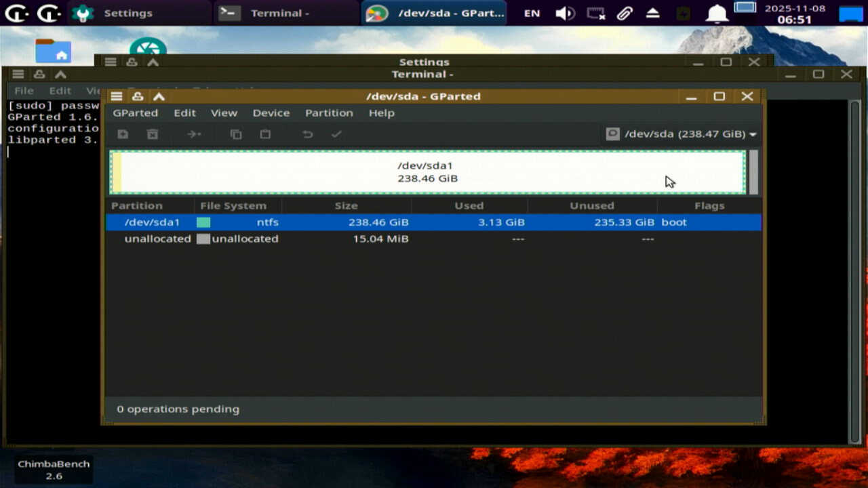This screenshot has height=488, width=868.
Task: Open the File menu in Terminal window
Action: (24, 90)
